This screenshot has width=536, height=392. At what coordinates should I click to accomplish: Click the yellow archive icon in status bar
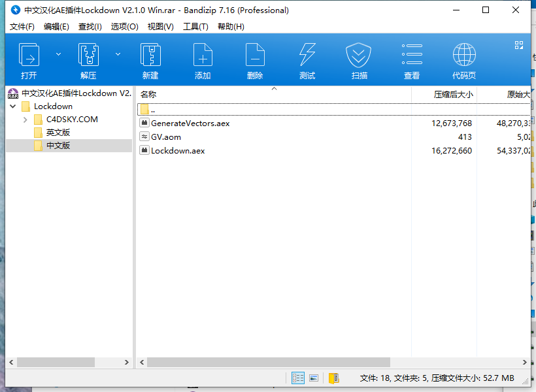[x=333, y=378]
